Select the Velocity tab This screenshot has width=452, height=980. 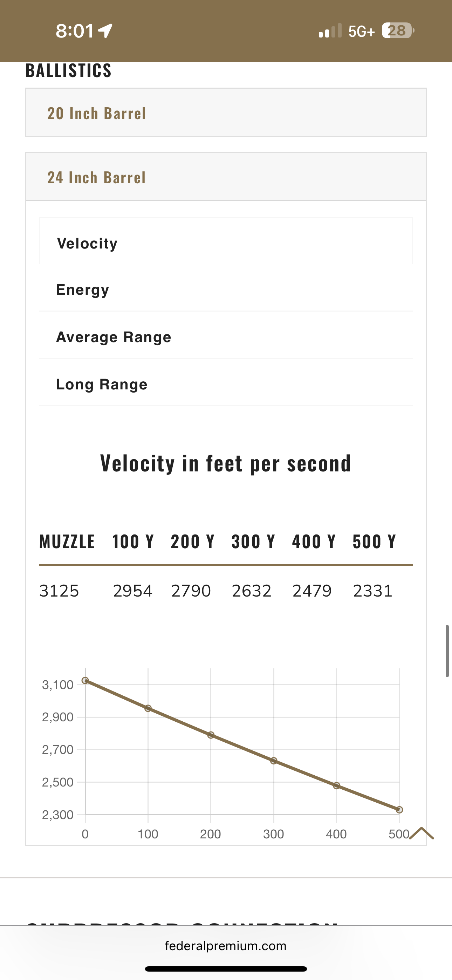[87, 244]
